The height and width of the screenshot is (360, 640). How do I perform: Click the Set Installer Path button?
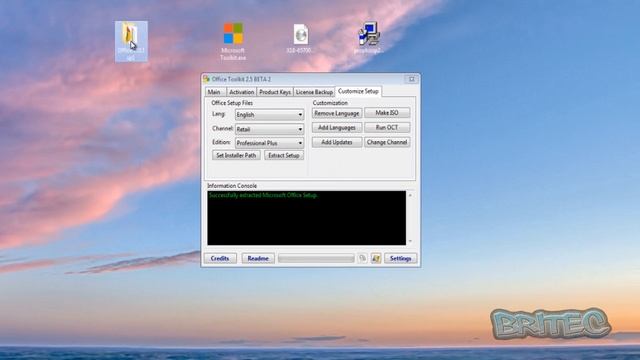236,155
